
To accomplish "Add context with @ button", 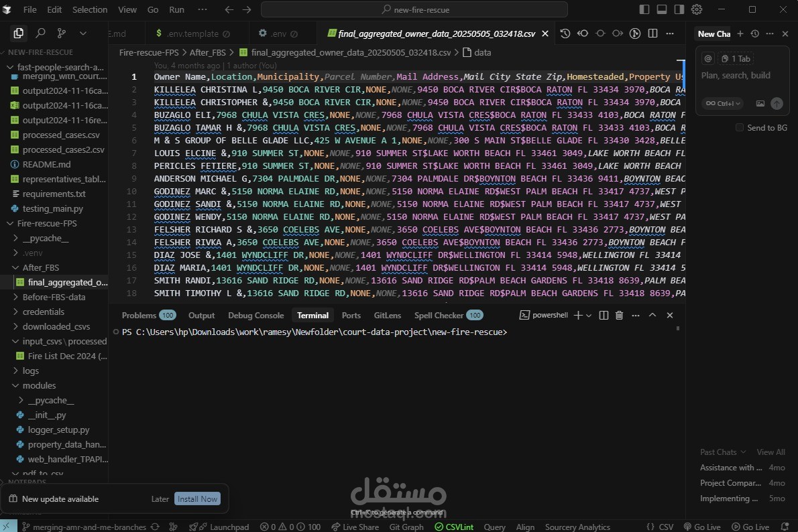I will tap(708, 58).
